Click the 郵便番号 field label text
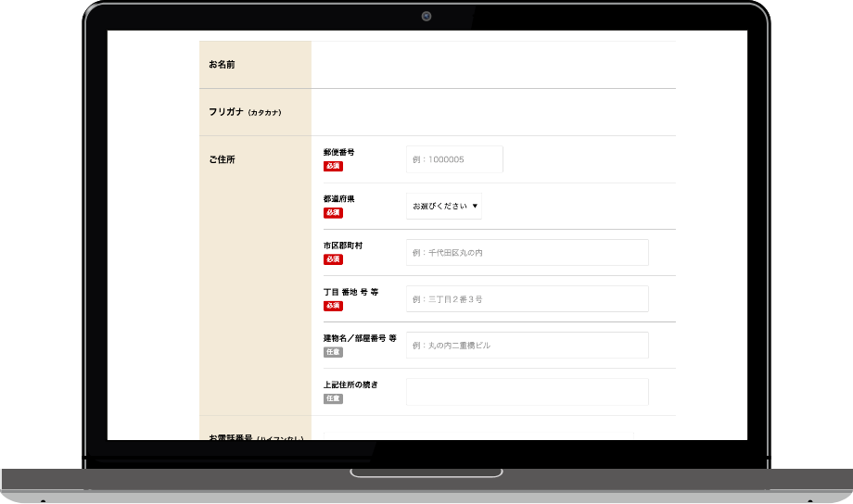This screenshot has height=504, width=853. tap(338, 152)
